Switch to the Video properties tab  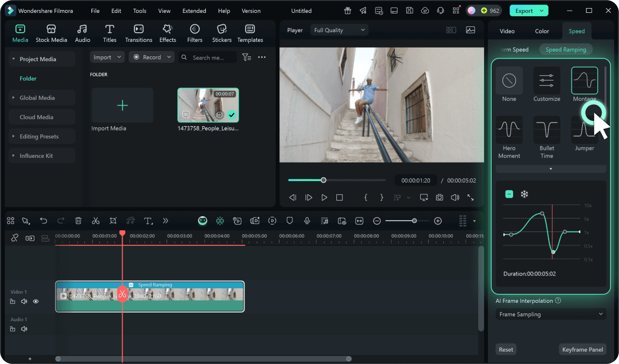507,31
